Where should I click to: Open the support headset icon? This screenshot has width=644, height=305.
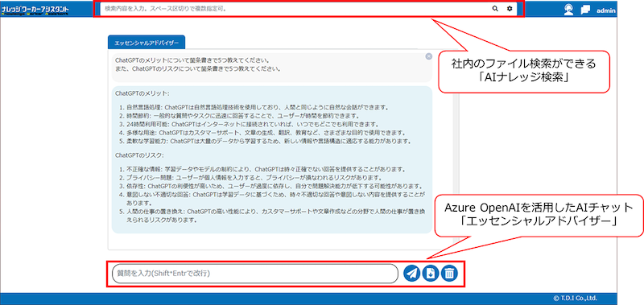click(569, 10)
